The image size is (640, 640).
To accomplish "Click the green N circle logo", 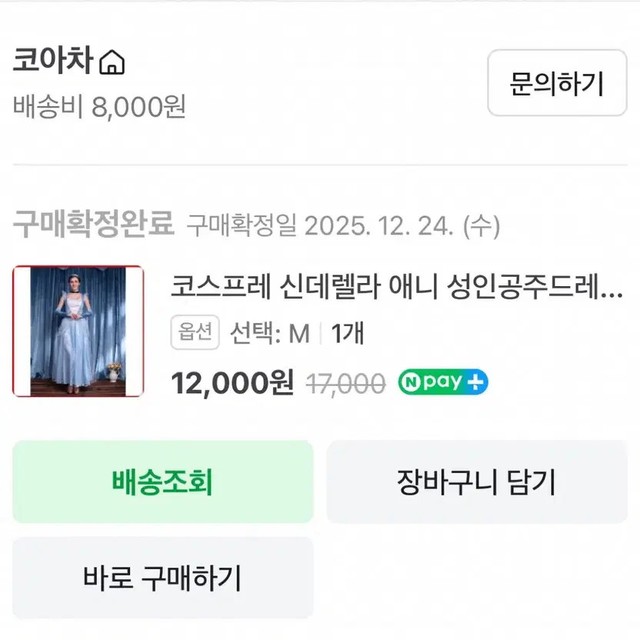I will click(411, 382).
